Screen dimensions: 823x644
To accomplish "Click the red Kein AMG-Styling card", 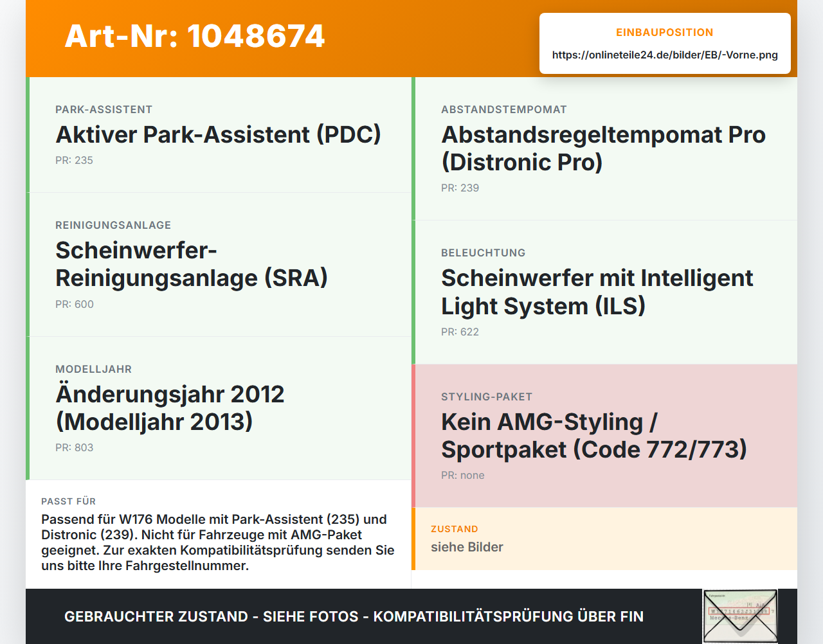I will tap(604, 436).
